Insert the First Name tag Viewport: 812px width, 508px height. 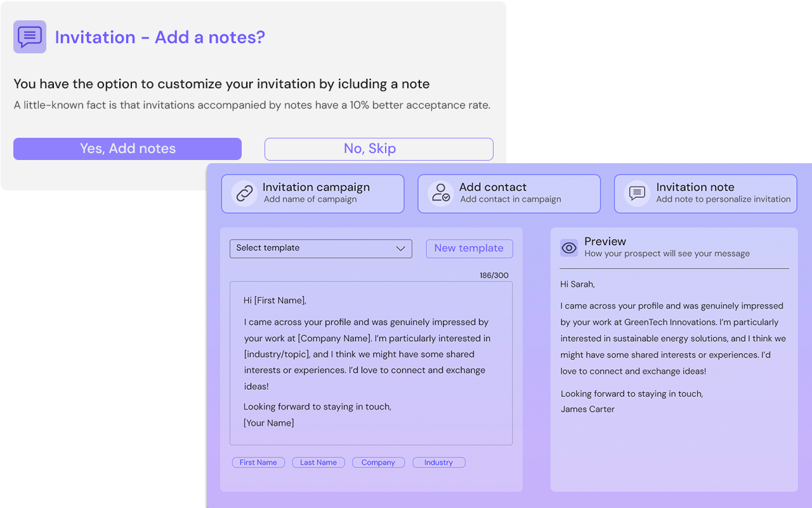pyautogui.click(x=258, y=462)
